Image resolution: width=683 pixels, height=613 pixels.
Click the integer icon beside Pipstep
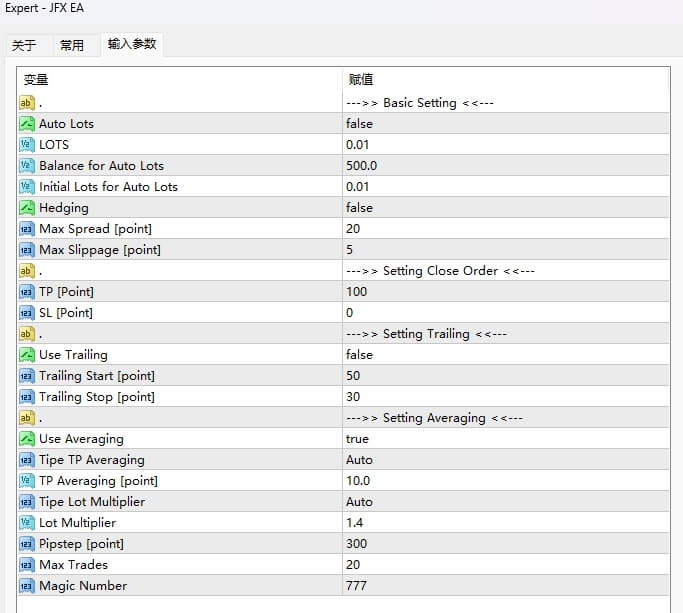[27, 544]
